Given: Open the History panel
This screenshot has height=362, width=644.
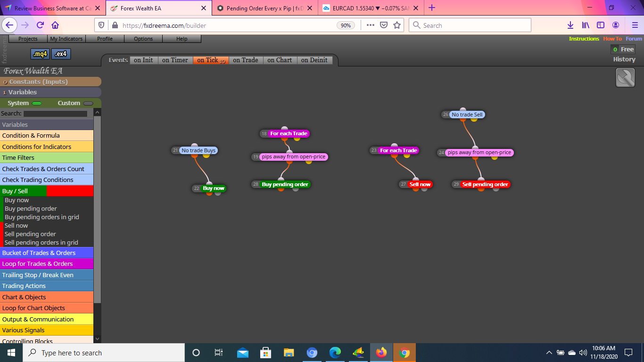Looking at the screenshot, I should point(624,59).
